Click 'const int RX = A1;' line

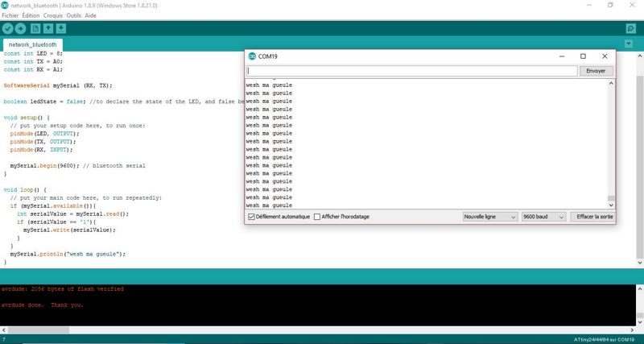pyautogui.click(x=33, y=69)
